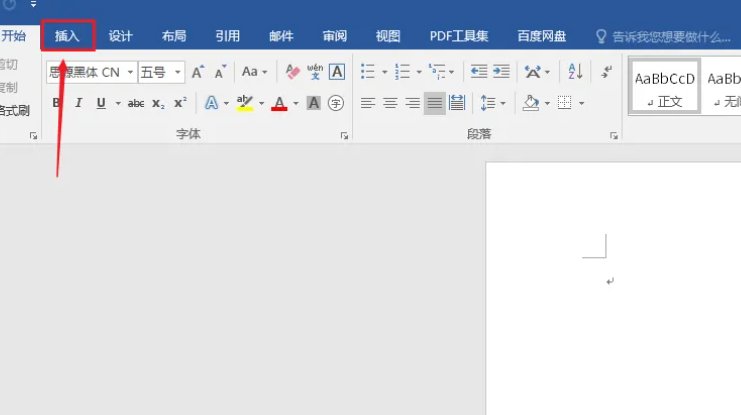Image resolution: width=741 pixels, height=415 pixels.
Task: Go to the 引用 tab
Action: coord(227,36)
